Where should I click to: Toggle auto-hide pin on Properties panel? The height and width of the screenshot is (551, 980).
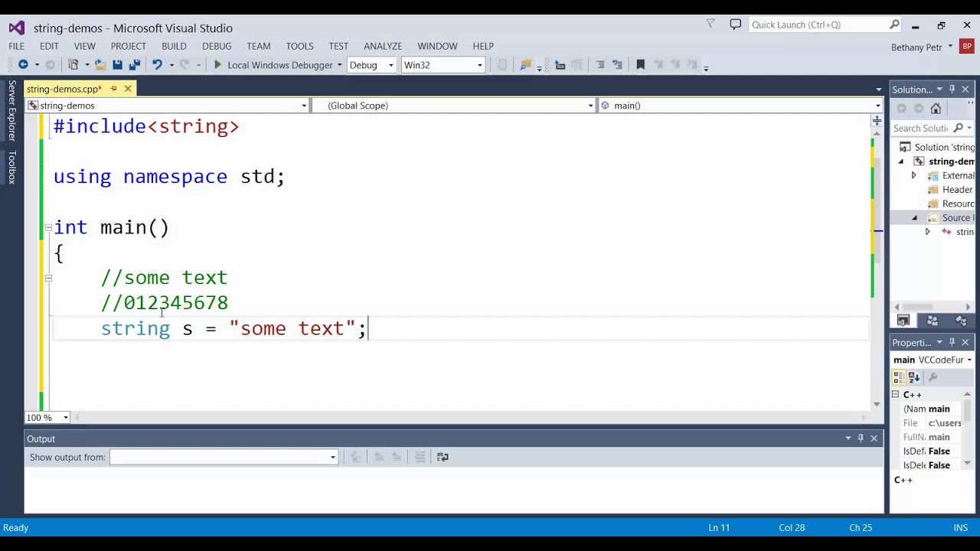click(952, 342)
